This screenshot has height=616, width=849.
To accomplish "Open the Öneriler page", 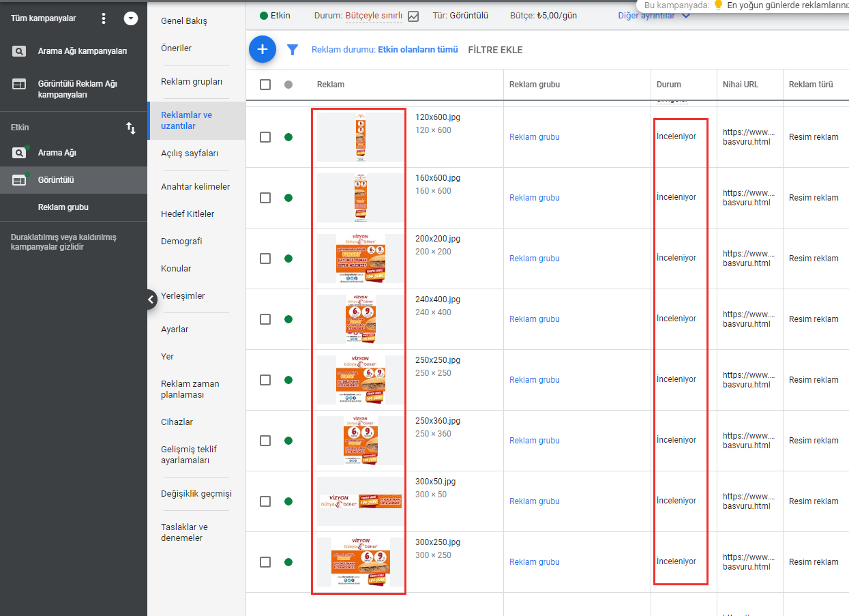I will click(x=176, y=48).
